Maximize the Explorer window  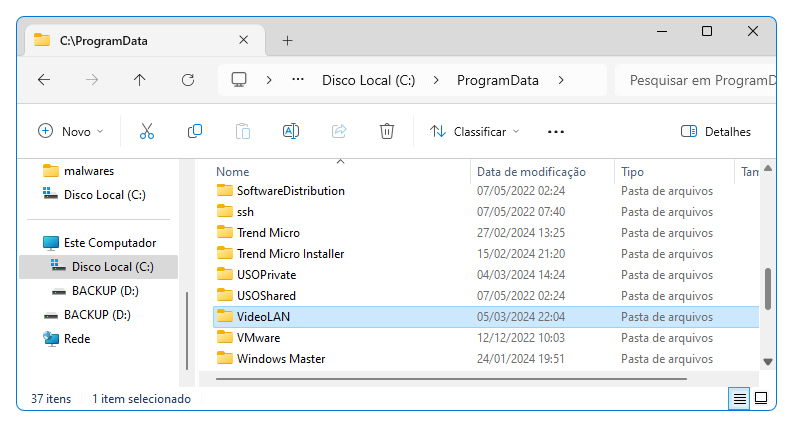[707, 31]
